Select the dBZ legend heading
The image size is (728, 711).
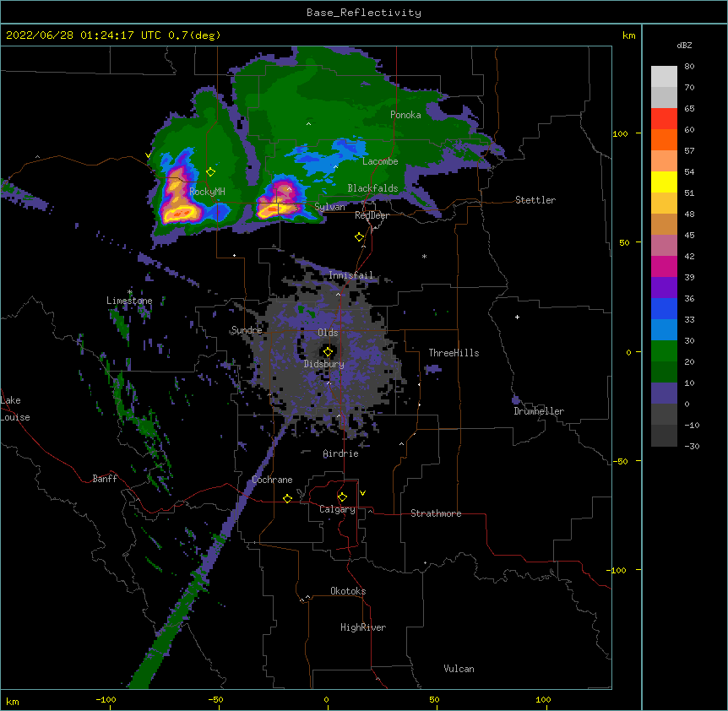pyautogui.click(x=684, y=46)
